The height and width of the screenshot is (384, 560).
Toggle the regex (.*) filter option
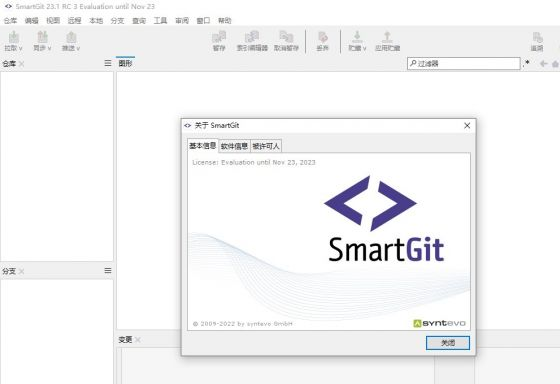(526, 63)
